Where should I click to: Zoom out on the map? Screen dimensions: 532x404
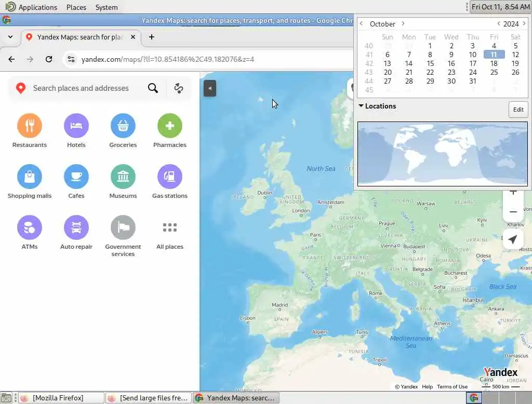513,212
